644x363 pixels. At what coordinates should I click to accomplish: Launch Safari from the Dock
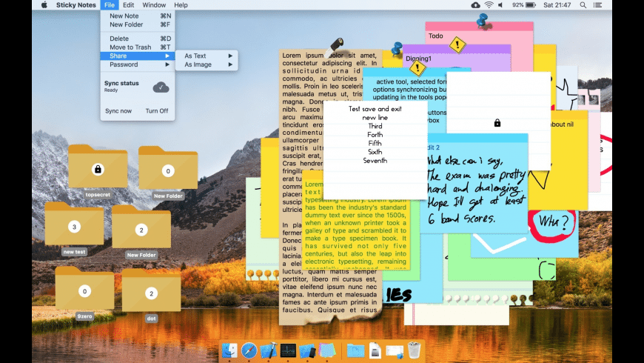coord(249,350)
